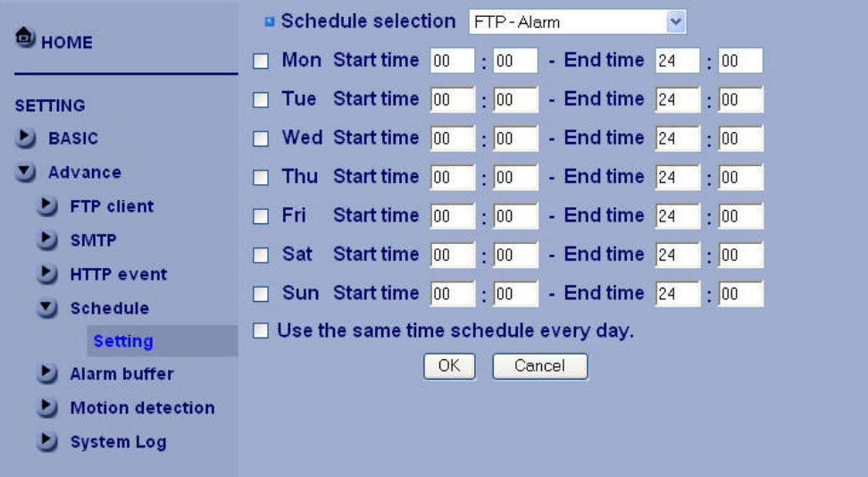Open the Setting item under Schedule

point(123,341)
